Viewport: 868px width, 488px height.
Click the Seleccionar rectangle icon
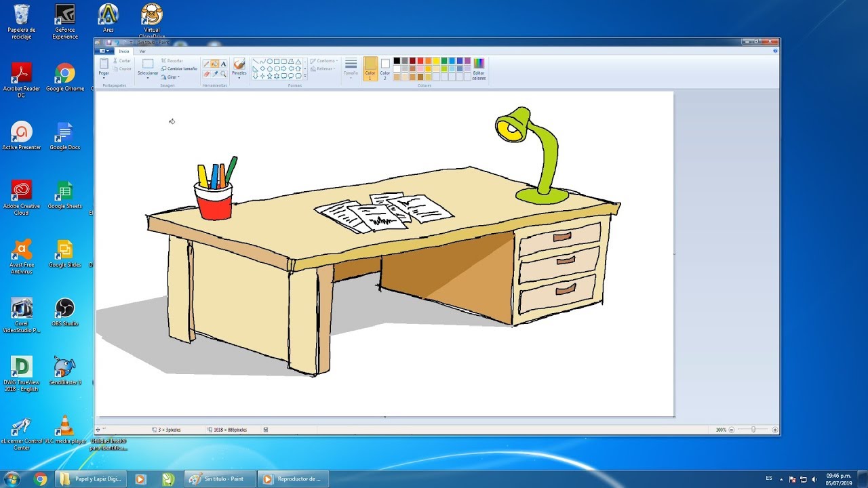[148, 64]
